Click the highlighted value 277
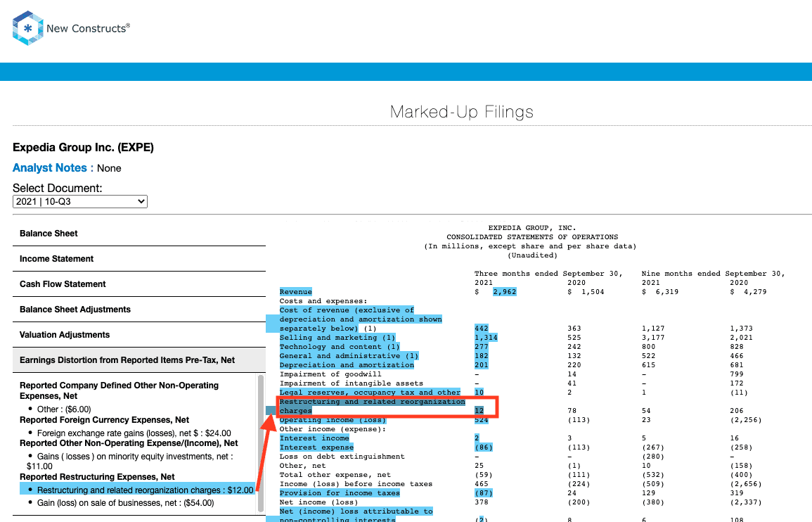Viewport: 812px width, 522px height. [482, 347]
